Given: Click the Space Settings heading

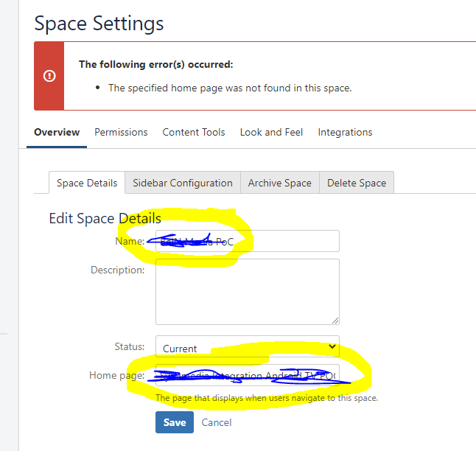Looking at the screenshot, I should (99, 24).
